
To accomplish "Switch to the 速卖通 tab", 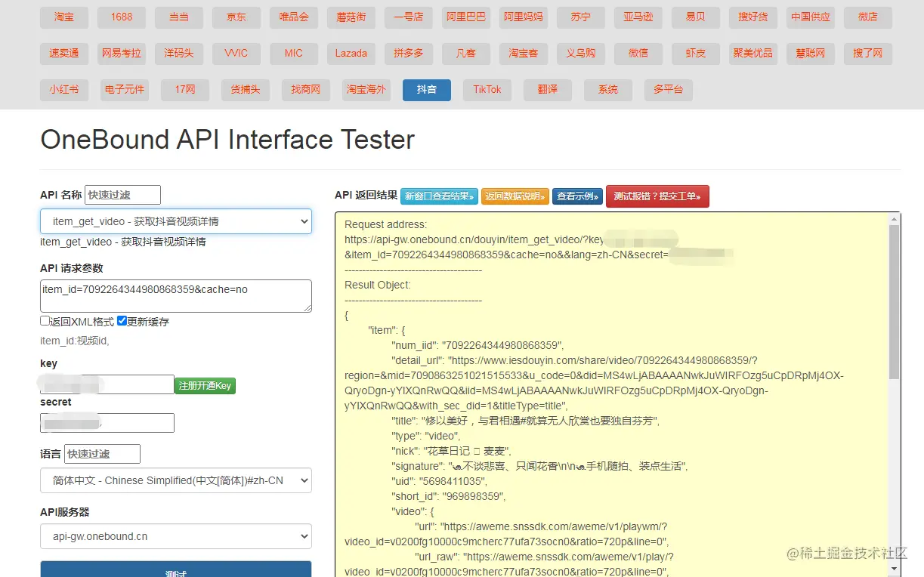I will click(64, 54).
